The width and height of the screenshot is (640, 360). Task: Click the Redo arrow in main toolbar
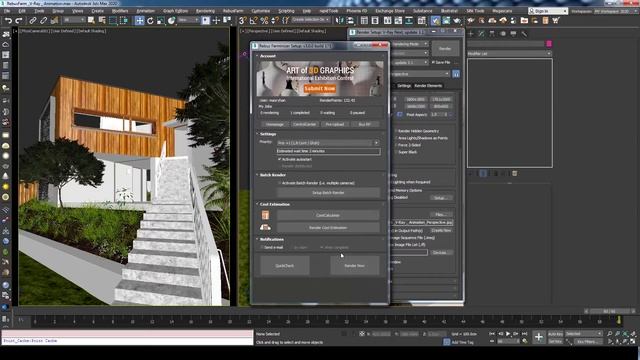(x=19, y=20)
